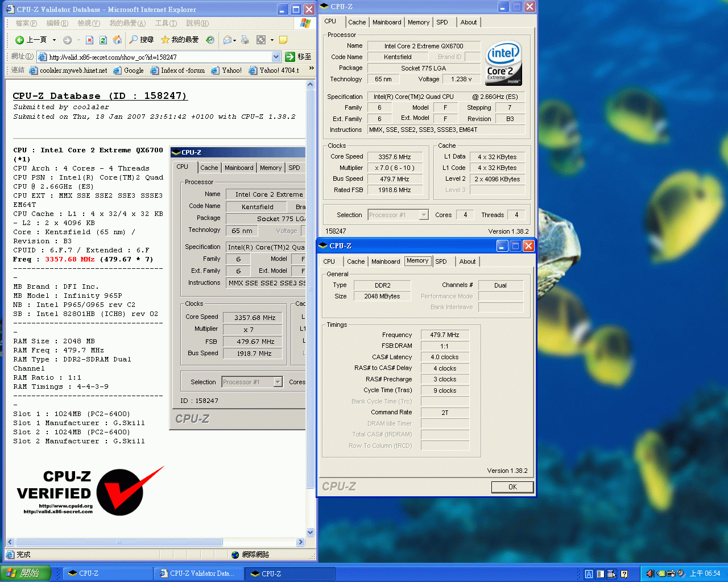Click the Stop loading icon in the IE toolbar

[89, 40]
